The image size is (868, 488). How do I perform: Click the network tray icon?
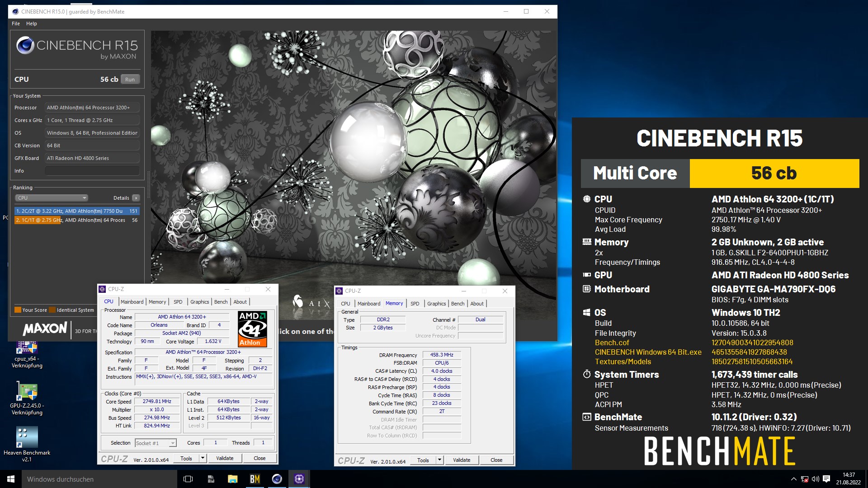click(805, 479)
